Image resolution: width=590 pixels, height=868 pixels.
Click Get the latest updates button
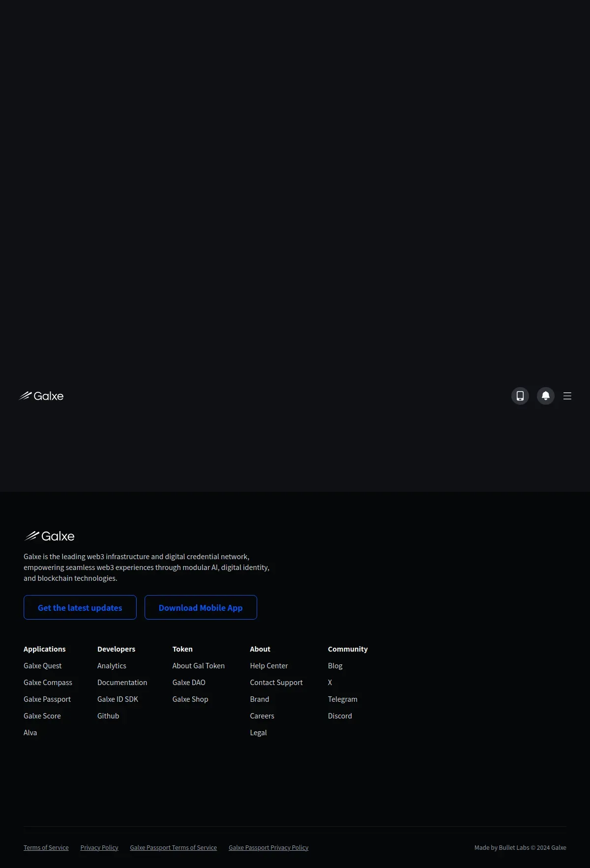pyautogui.click(x=80, y=607)
